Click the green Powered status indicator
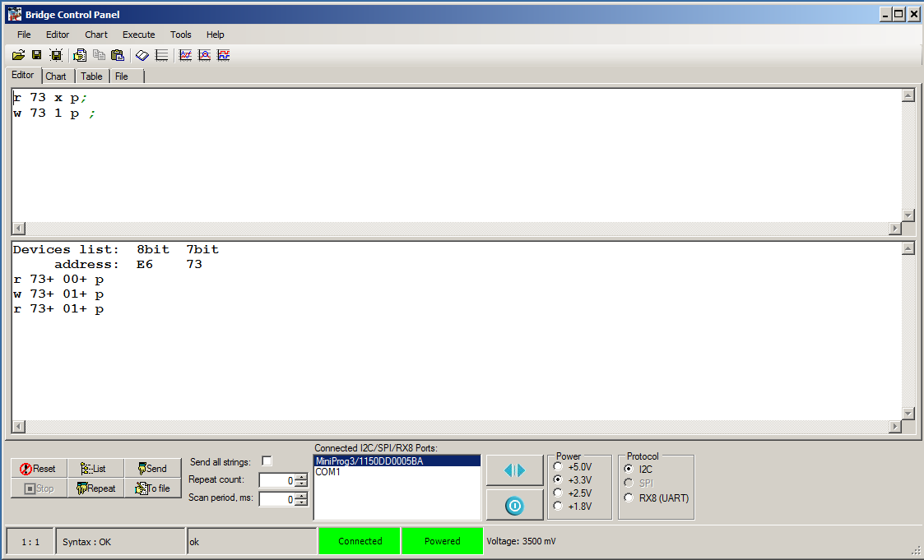Image resolution: width=924 pixels, height=560 pixels. (442, 541)
